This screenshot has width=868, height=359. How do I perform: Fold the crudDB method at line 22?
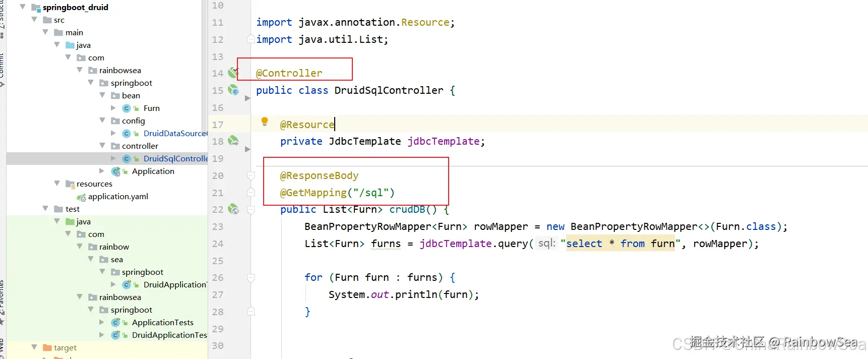[251, 210]
